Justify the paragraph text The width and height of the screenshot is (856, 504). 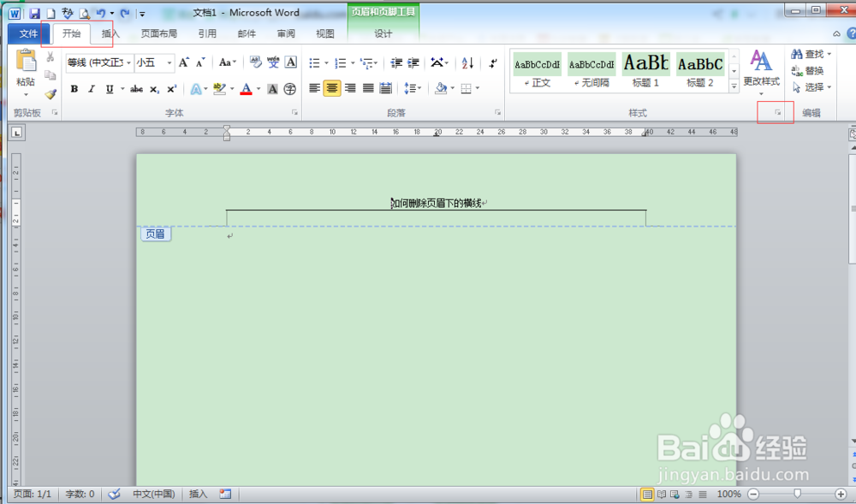point(368,88)
